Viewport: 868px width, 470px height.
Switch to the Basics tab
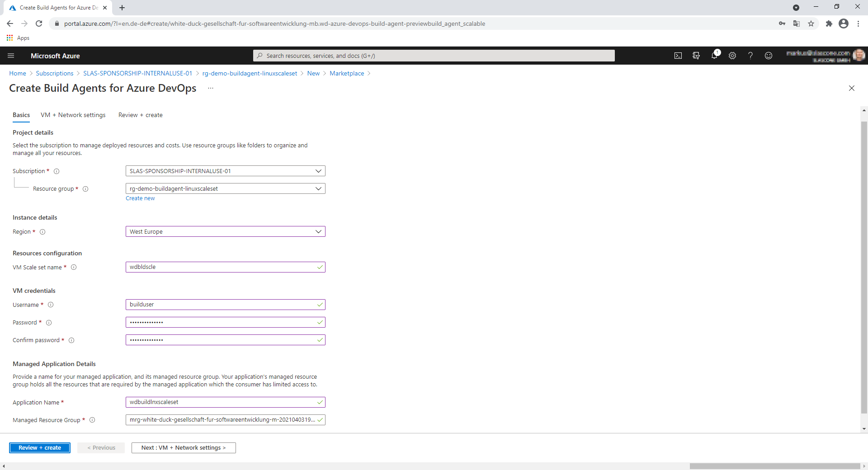click(x=21, y=115)
